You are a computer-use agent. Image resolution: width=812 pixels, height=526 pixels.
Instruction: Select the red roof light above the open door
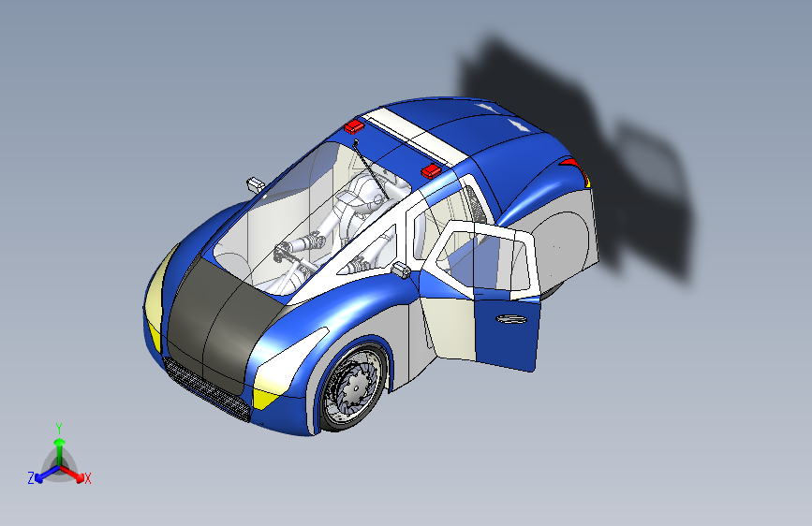[431, 171]
